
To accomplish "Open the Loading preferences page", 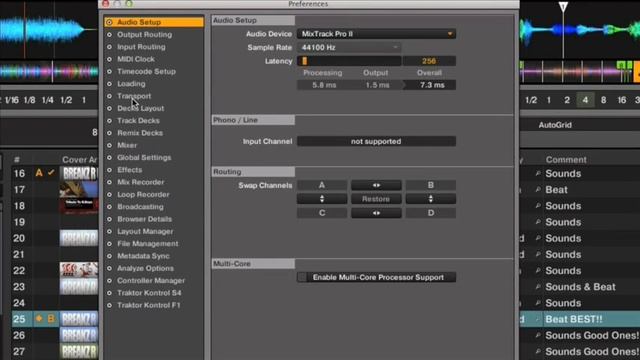I will click(x=131, y=84).
